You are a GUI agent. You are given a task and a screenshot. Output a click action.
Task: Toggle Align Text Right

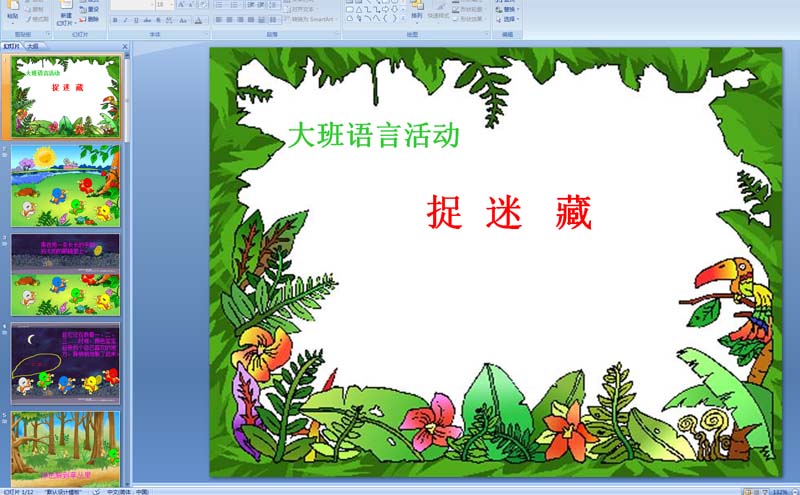tap(240, 20)
